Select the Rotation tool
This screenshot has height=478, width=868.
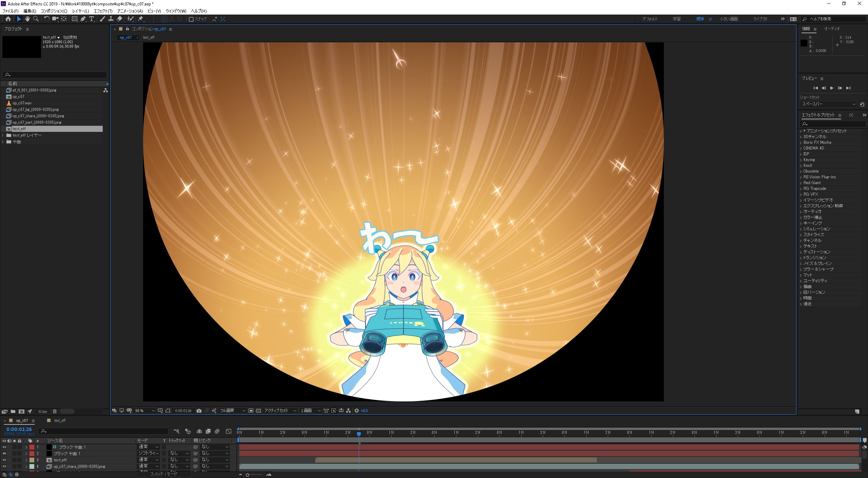pos(47,19)
